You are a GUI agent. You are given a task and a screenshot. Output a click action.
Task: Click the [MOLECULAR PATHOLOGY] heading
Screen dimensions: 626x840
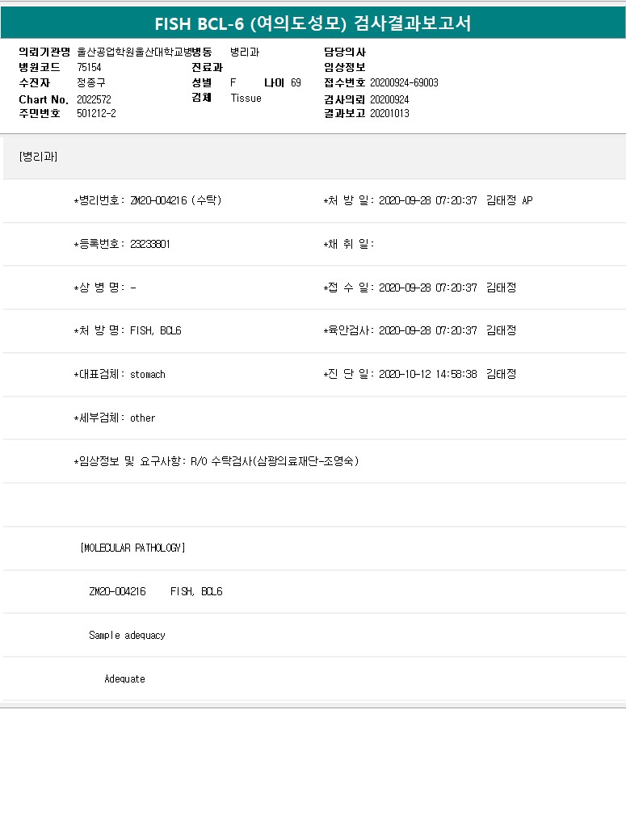tap(133, 548)
